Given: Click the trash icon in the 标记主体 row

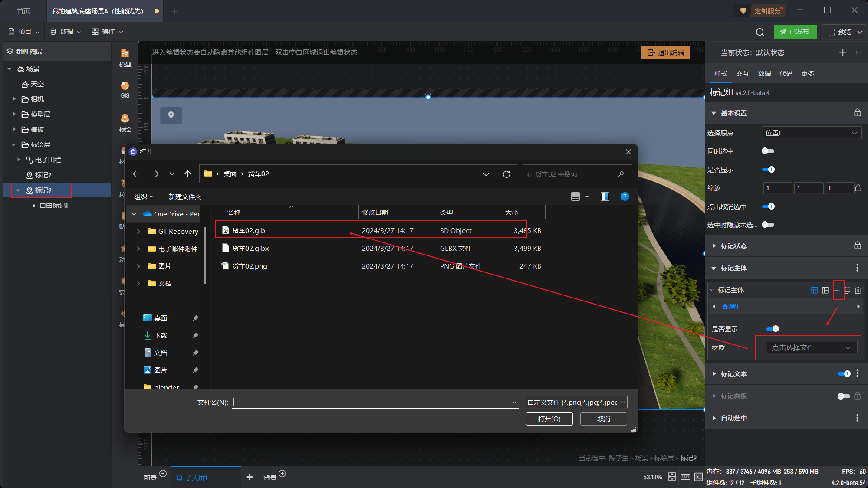Looking at the screenshot, I should (858, 290).
